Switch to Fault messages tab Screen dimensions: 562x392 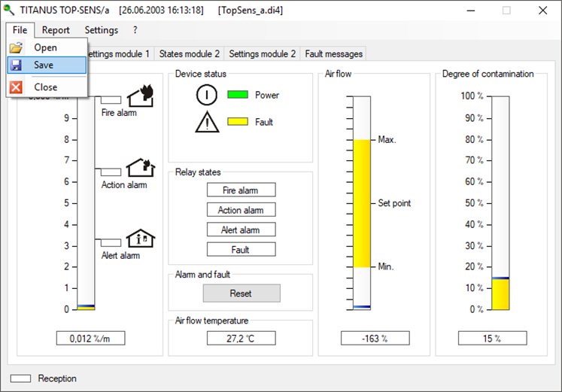pos(334,53)
